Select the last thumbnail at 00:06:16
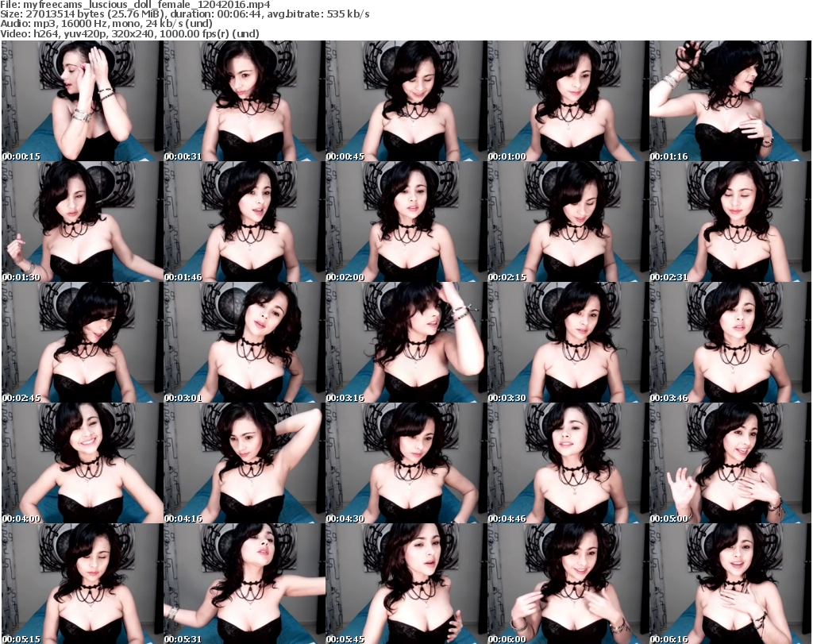The image size is (813, 644). coord(730,584)
